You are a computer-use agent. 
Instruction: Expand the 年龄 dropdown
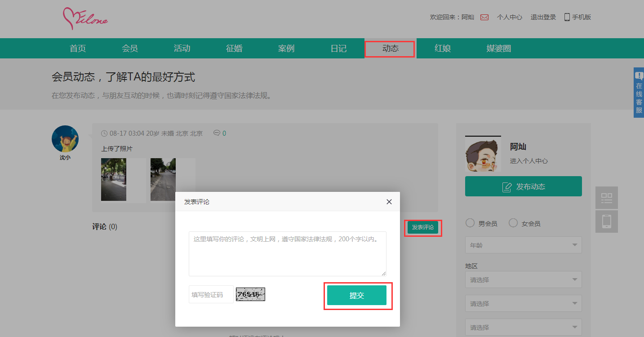click(x=524, y=245)
